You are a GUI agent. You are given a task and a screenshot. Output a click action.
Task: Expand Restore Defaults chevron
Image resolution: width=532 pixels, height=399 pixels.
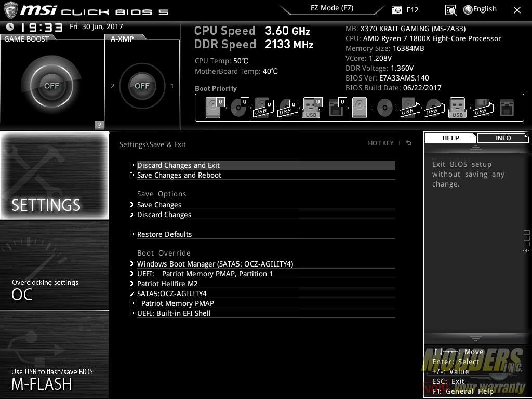(132, 234)
